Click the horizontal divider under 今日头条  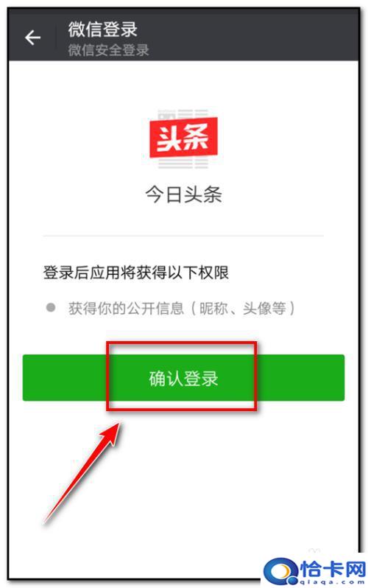183,237
